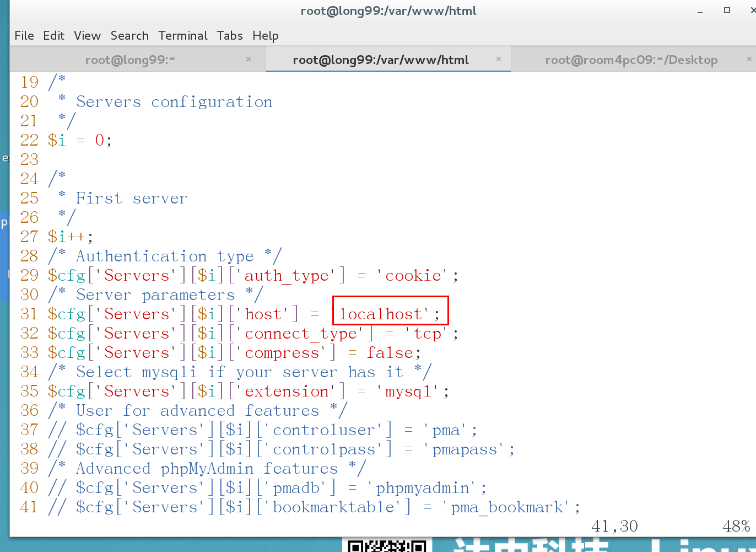The height and width of the screenshot is (552, 756).
Task: Close the root@room4pc09:~/Desktop tab
Action: coord(749,59)
